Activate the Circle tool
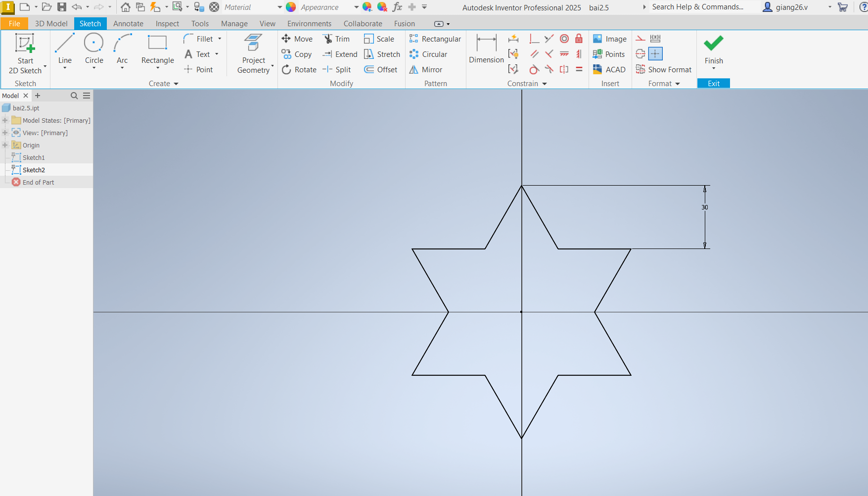This screenshot has width=868, height=496. [x=94, y=49]
